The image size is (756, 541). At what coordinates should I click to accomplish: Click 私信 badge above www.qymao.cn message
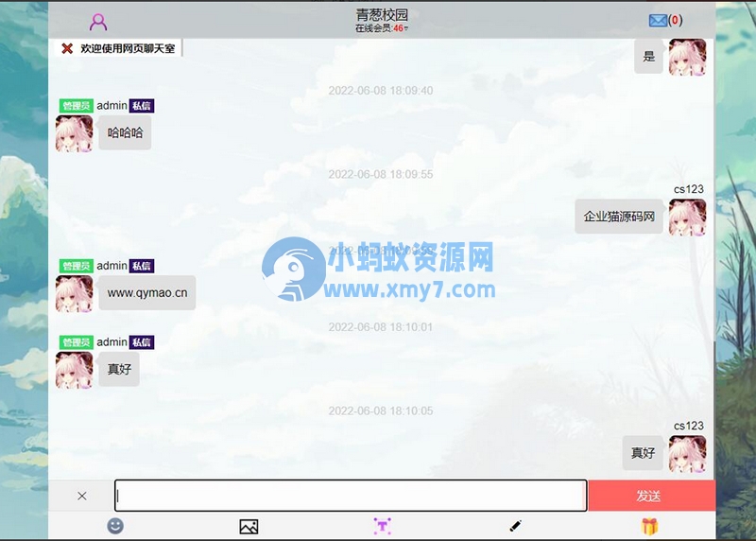(x=142, y=266)
